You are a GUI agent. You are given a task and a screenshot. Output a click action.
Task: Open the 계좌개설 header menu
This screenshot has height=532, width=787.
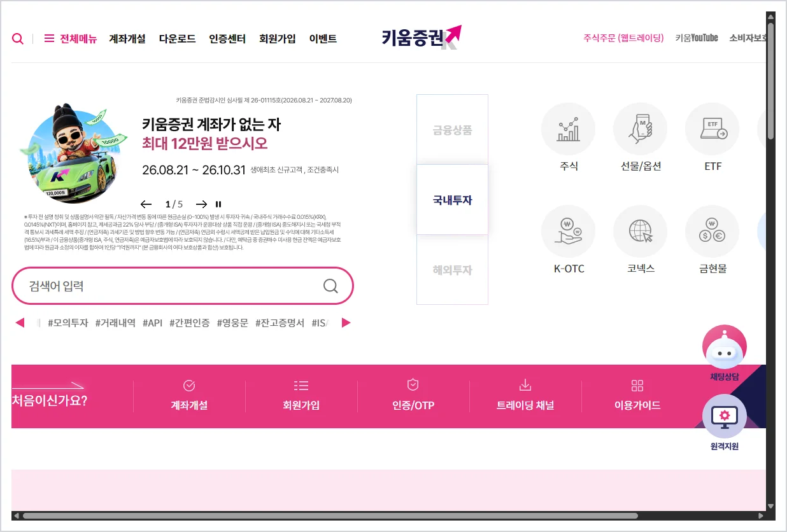point(127,39)
